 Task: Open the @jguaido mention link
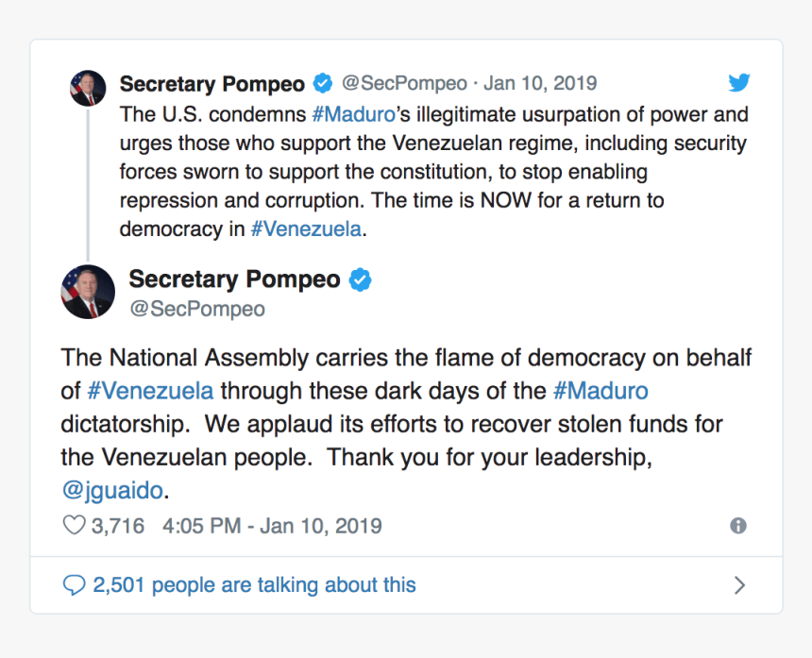click(112, 490)
